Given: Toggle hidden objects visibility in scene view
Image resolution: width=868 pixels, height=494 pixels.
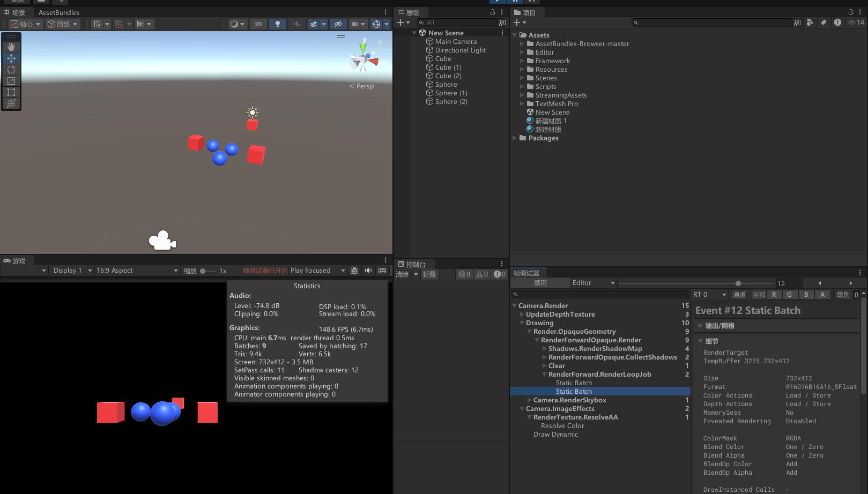Looking at the screenshot, I should (x=338, y=24).
